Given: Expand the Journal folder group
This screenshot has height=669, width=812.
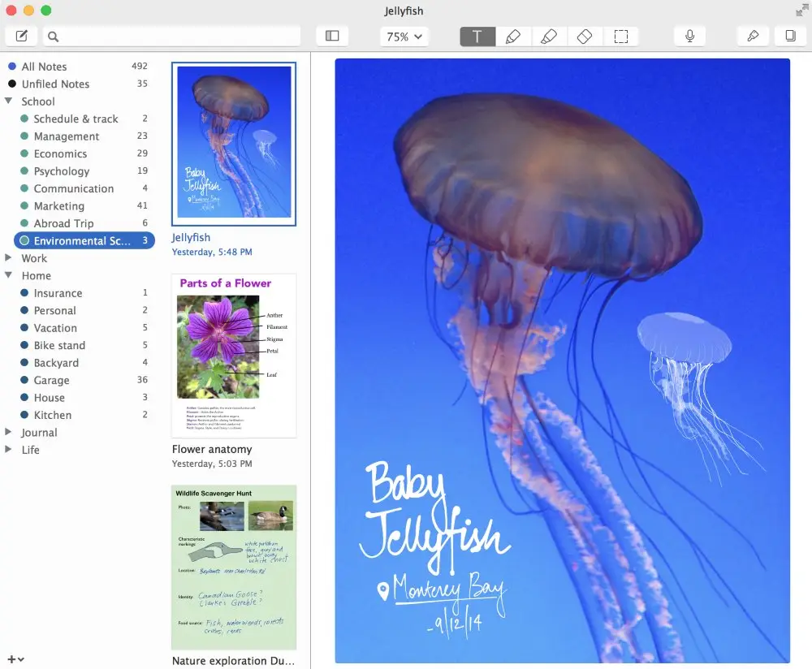Looking at the screenshot, I should 8,432.
